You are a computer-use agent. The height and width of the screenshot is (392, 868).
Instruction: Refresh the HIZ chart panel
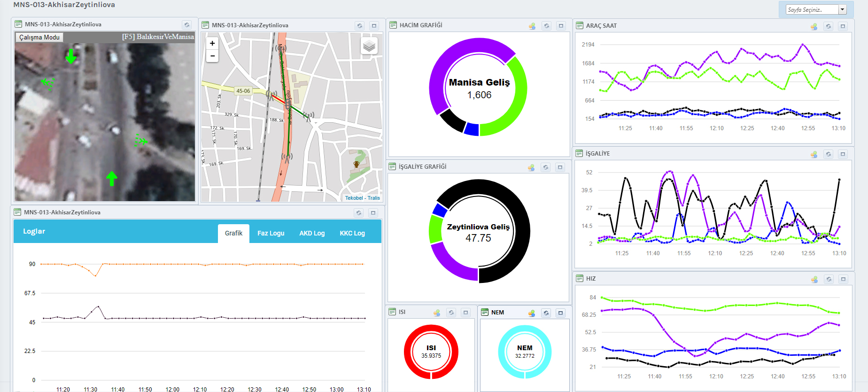click(x=829, y=279)
